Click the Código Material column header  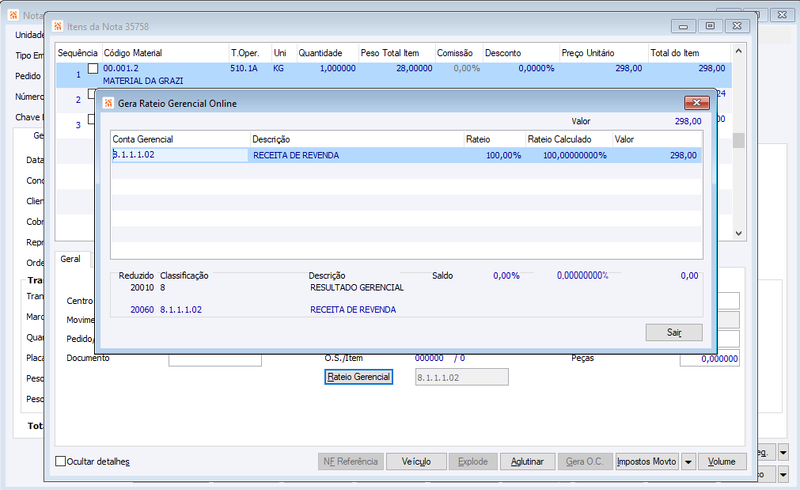coord(165,53)
